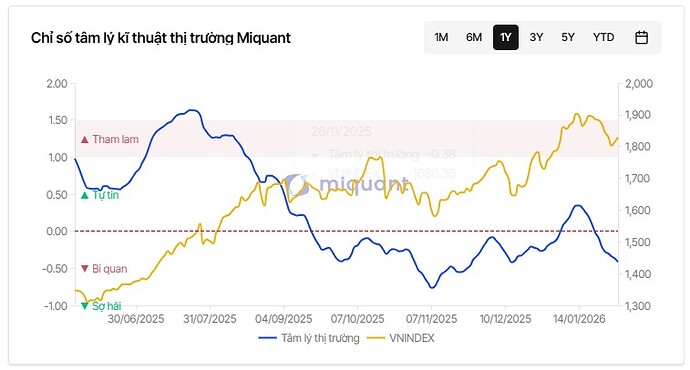Click the red Bi quan triangle marker
This screenshot has height=370, width=690.
[85, 268]
